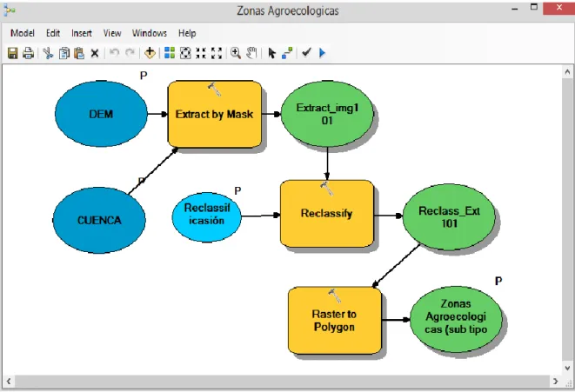Apply Auto Layout to the model
Viewport: 575px width, 392px height.
[170, 53]
